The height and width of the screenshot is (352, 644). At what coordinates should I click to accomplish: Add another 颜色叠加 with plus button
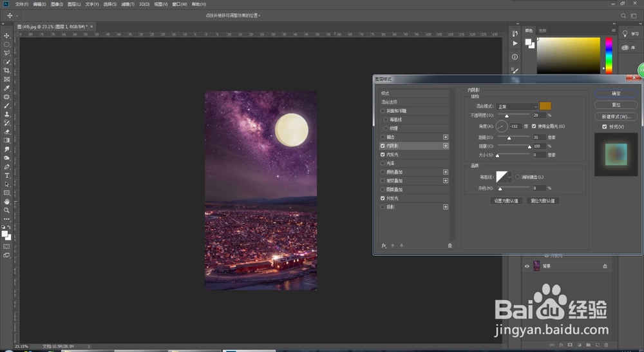pos(446,172)
